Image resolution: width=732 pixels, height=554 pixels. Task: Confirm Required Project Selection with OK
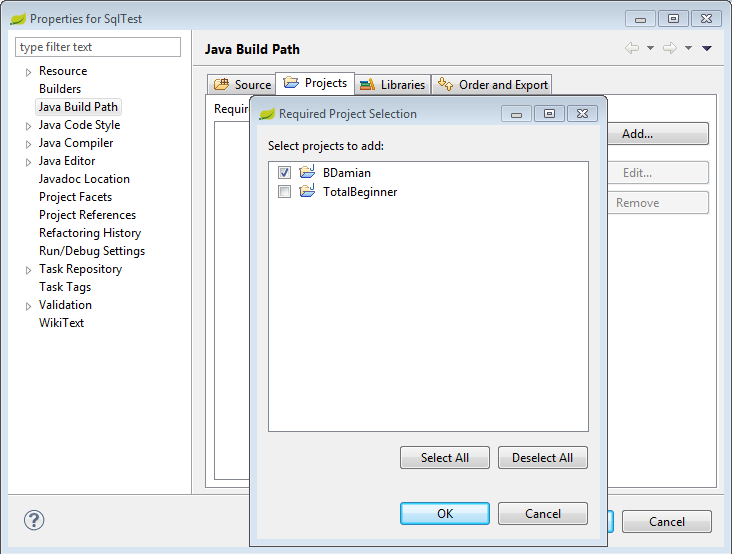coord(445,513)
